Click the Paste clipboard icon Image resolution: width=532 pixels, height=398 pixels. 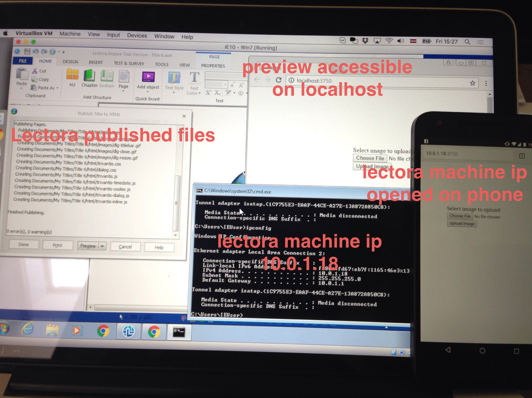point(22,74)
